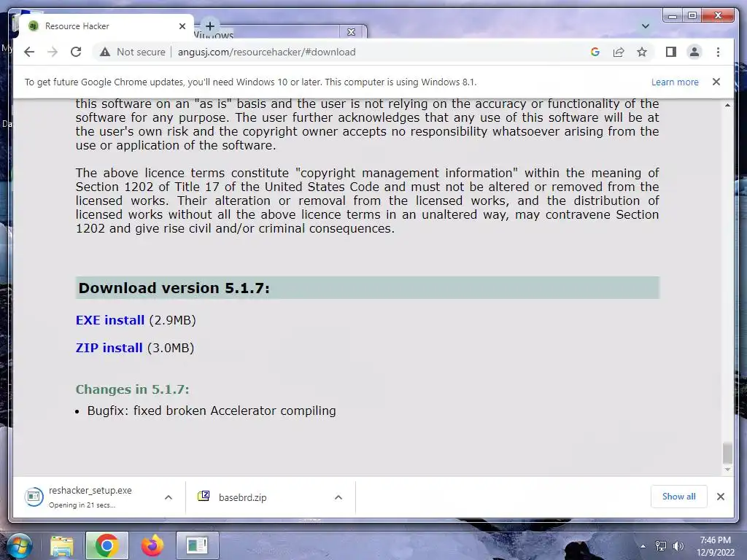
Task: Share this page via share icon
Action: [619, 52]
